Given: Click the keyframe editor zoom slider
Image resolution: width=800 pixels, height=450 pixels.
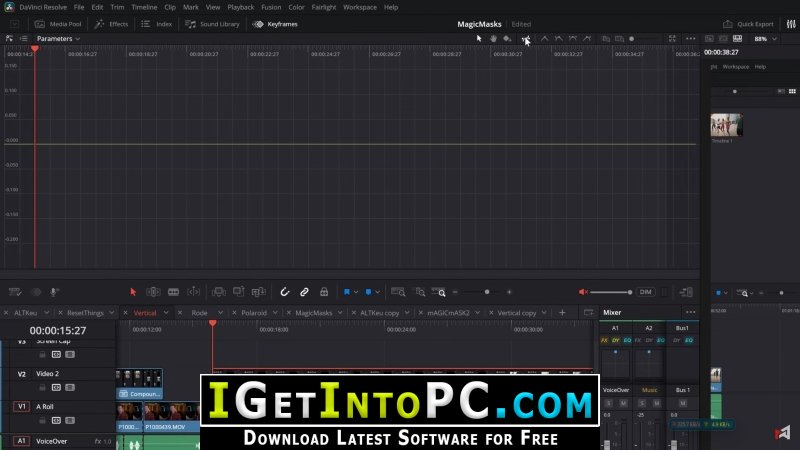Looking at the screenshot, I should click(632, 38).
